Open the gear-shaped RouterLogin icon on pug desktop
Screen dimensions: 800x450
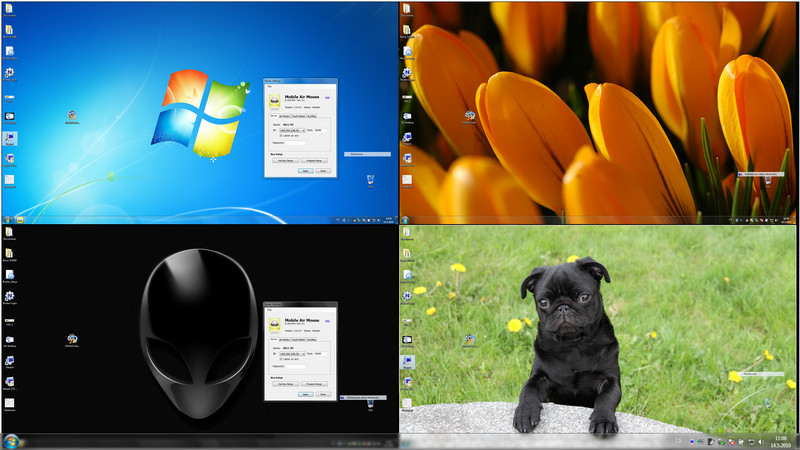407,297
